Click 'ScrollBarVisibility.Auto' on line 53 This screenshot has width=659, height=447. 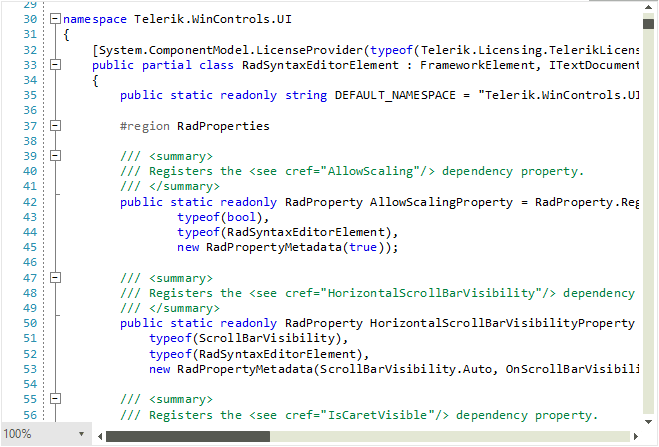pyautogui.click(x=406, y=369)
